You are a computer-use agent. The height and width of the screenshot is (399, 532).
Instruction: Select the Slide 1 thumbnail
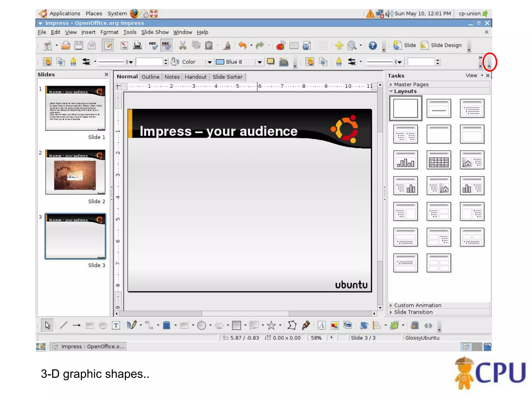[x=75, y=108]
